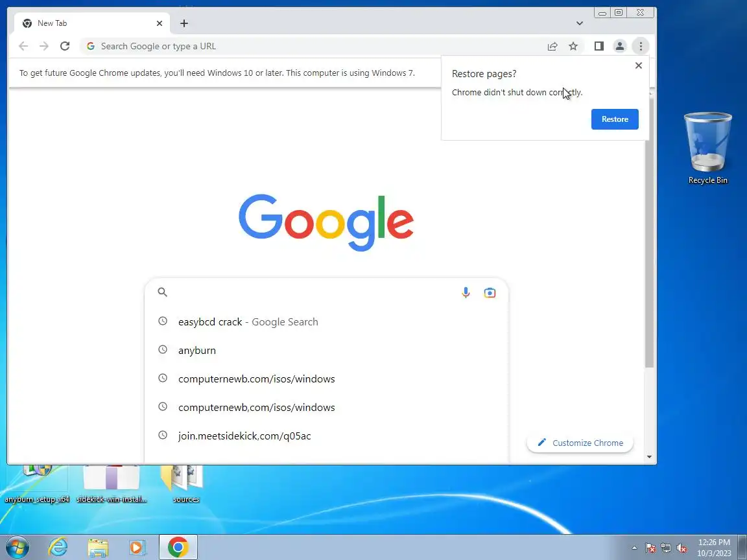
Task: Select the sources folder on desktop
Action: 186,484
